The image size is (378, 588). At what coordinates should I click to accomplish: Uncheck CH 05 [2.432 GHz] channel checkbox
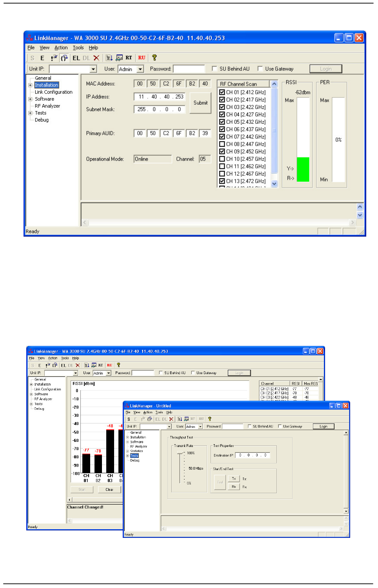(222, 122)
